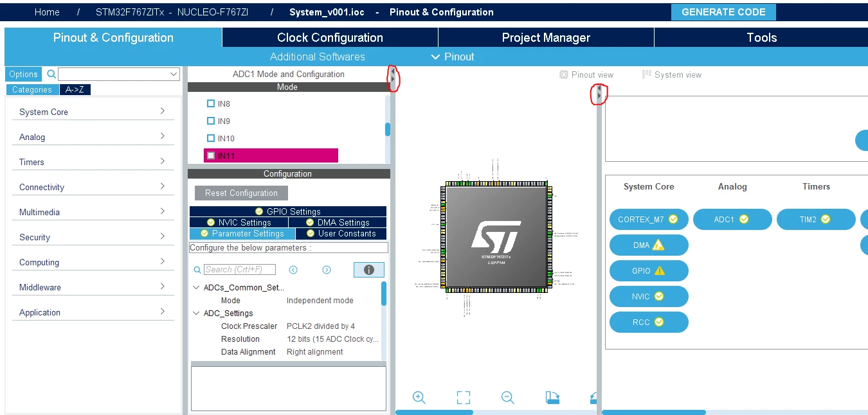Click the ADC Mode list vertical scrollbar
The height and width of the screenshot is (415, 868).
coord(388,129)
